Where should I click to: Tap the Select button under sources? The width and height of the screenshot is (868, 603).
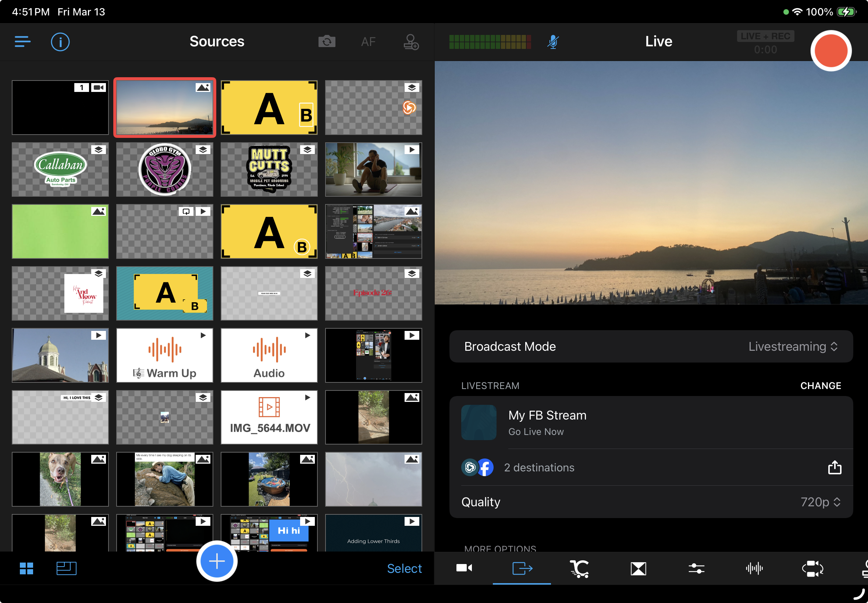pos(404,568)
